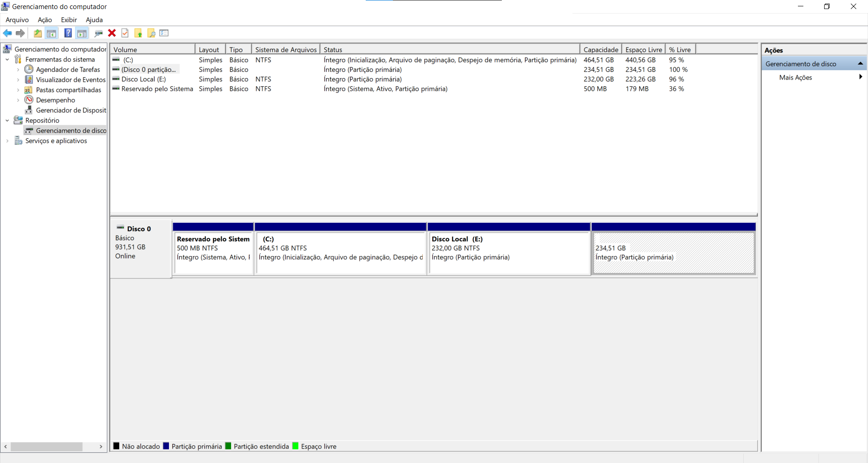Screen dimensions: 868x463
Task: Open the Arquivo menu
Action: (x=17, y=20)
